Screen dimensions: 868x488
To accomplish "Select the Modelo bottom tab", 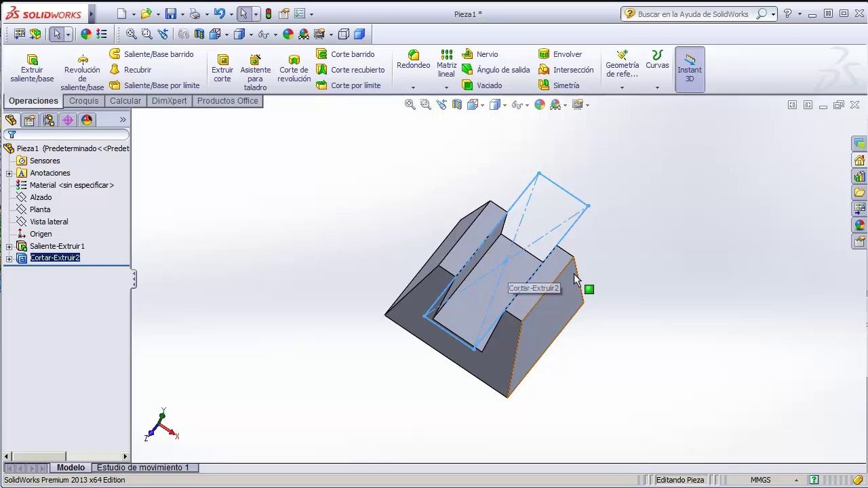I will pos(71,468).
